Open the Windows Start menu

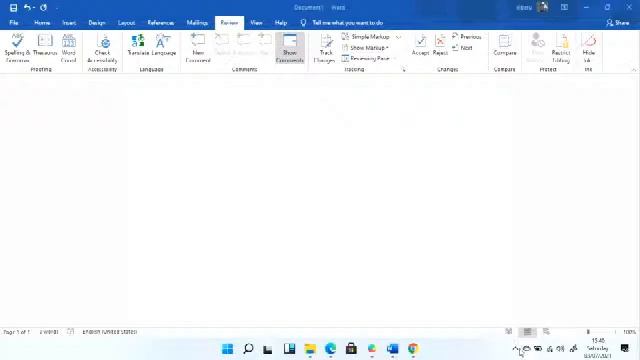227,349
